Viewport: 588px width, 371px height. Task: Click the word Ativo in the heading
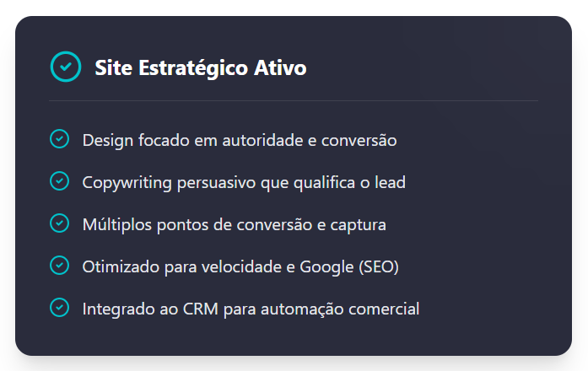pos(280,67)
